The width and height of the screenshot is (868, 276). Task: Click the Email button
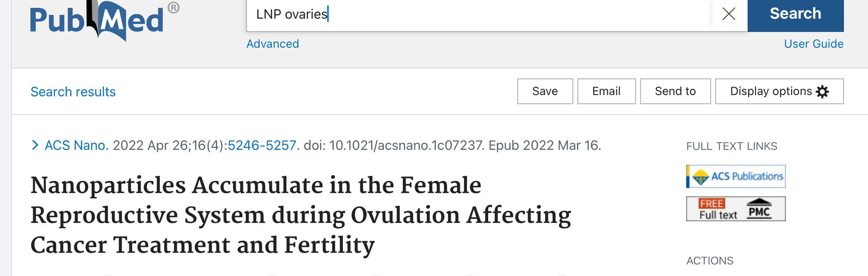pyautogui.click(x=606, y=91)
